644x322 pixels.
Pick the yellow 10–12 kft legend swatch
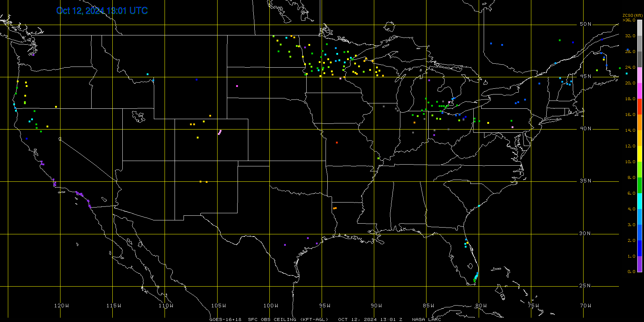click(640, 154)
